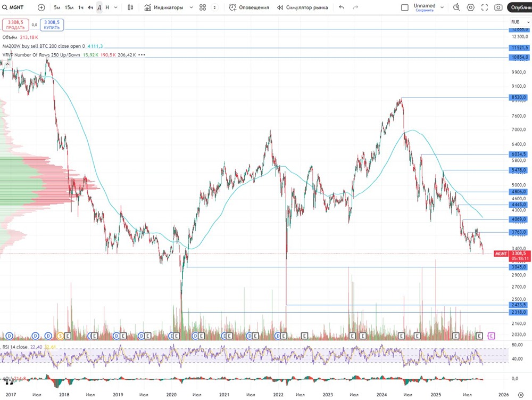
Task: Click the ПРОДАТЬ 3308,5 sell button
Action: (x=15, y=25)
